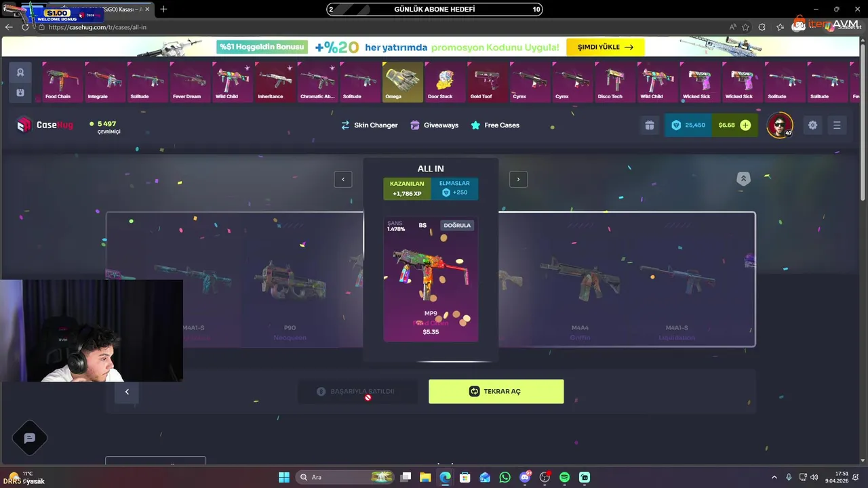
Task: Go to next case with right arrow
Action: (518, 179)
